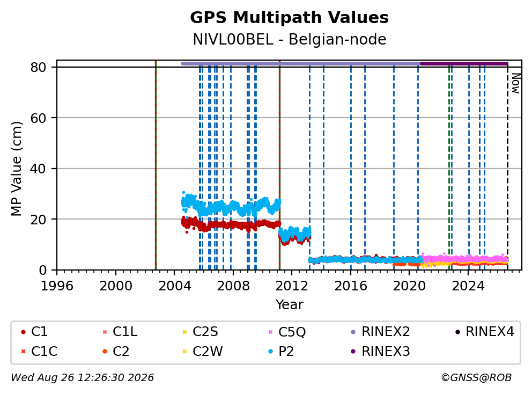The image size is (532, 394).
Task: Click the C2S yellow legend marker
Action: coord(184,332)
